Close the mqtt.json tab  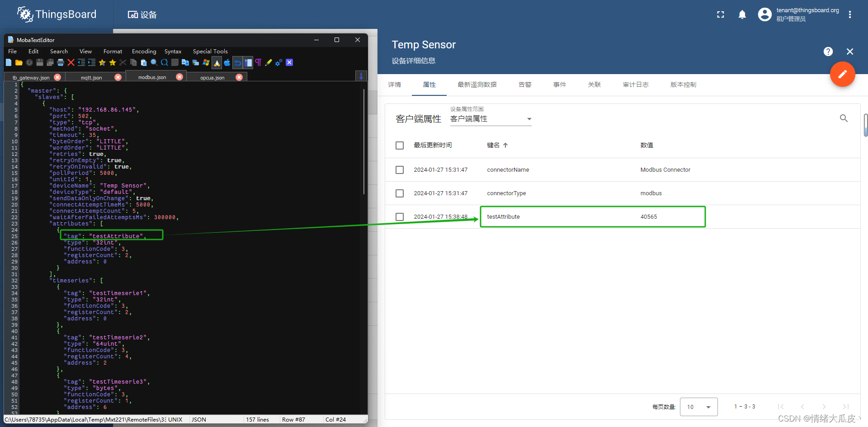[x=118, y=77]
